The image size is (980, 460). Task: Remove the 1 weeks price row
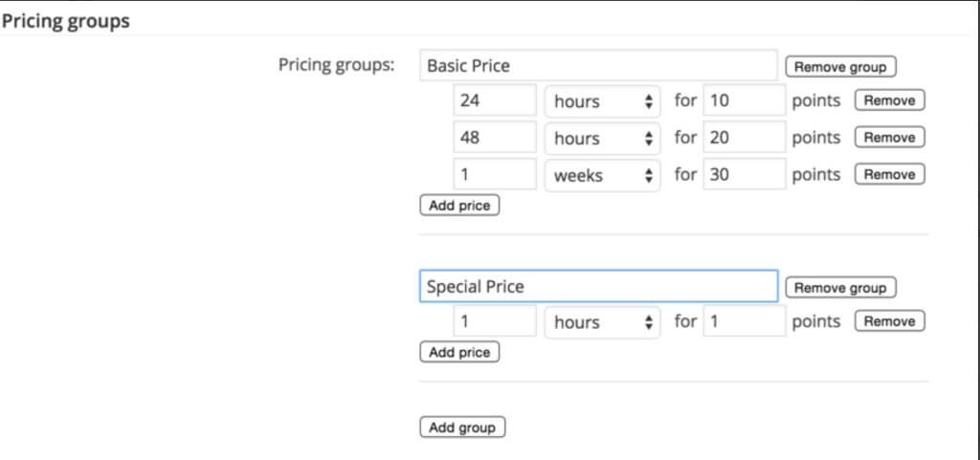pyautogui.click(x=889, y=174)
